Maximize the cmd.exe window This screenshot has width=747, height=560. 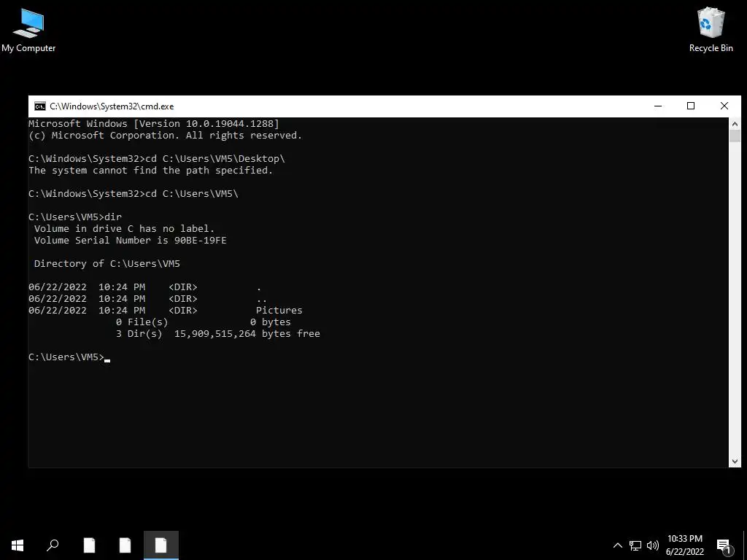pyautogui.click(x=691, y=106)
